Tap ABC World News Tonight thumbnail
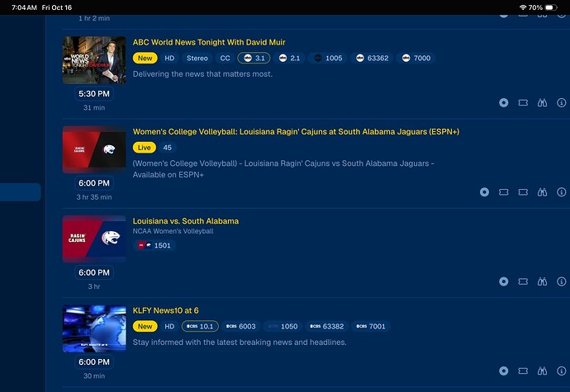The height and width of the screenshot is (392, 570). coord(94,60)
